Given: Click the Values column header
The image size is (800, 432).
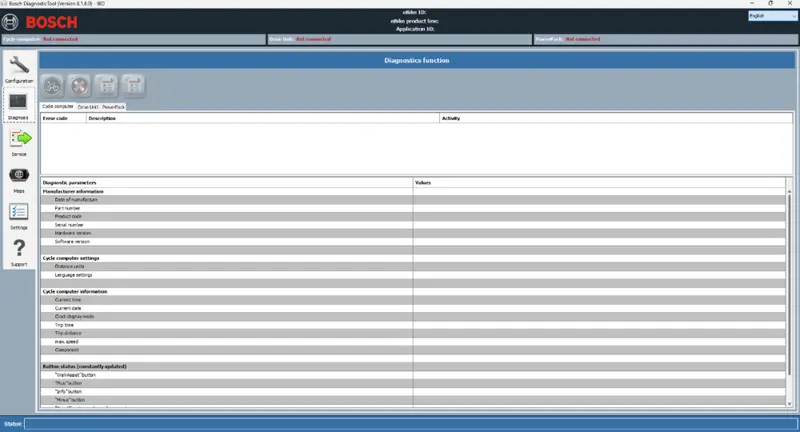Looking at the screenshot, I should pyautogui.click(x=599, y=183).
